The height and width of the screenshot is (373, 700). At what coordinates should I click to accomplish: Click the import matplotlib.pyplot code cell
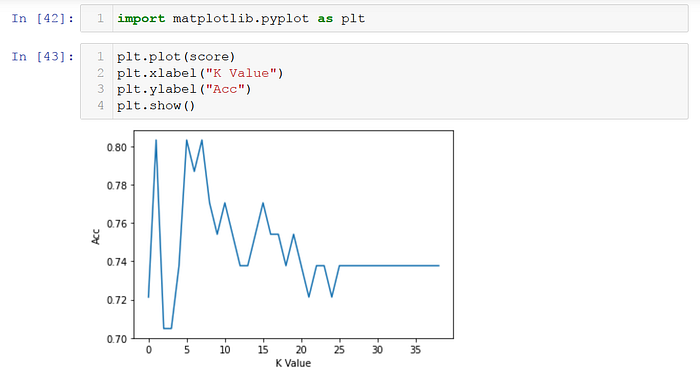[384, 18]
